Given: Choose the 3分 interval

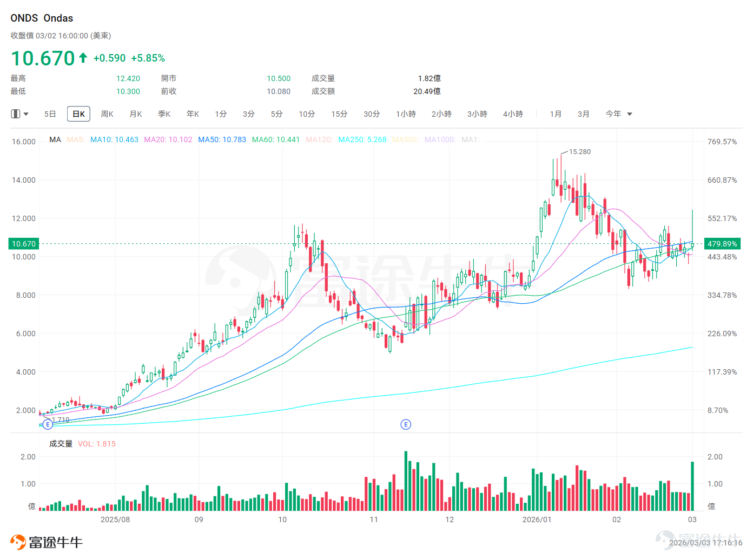Looking at the screenshot, I should (x=249, y=114).
